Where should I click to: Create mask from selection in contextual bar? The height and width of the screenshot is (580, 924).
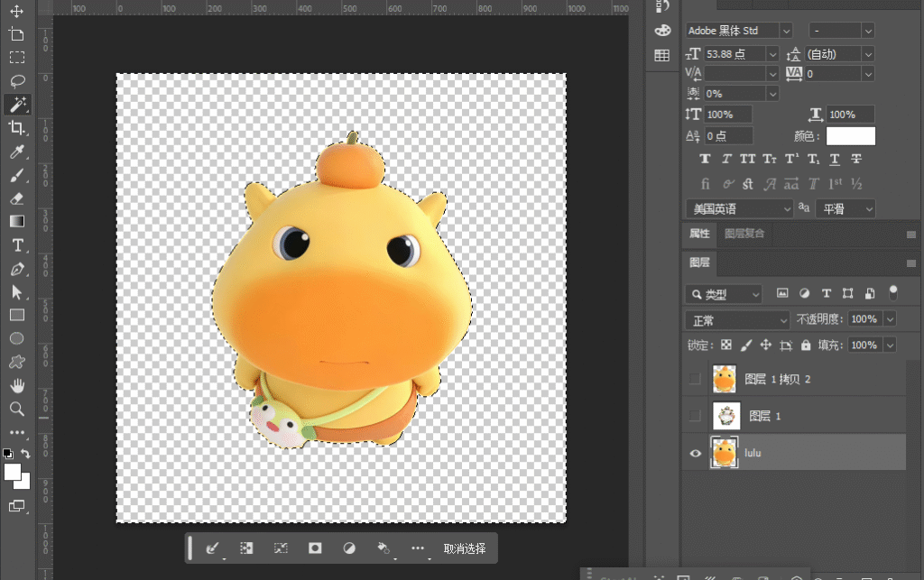coord(315,548)
